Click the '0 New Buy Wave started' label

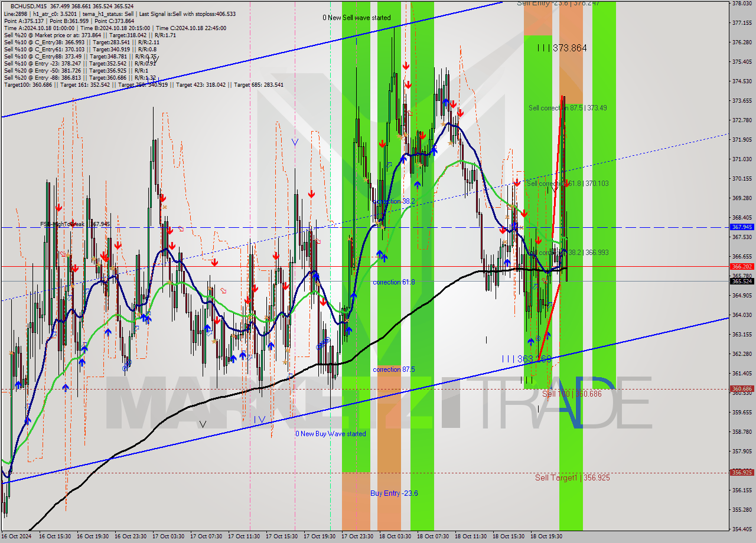pos(331,434)
